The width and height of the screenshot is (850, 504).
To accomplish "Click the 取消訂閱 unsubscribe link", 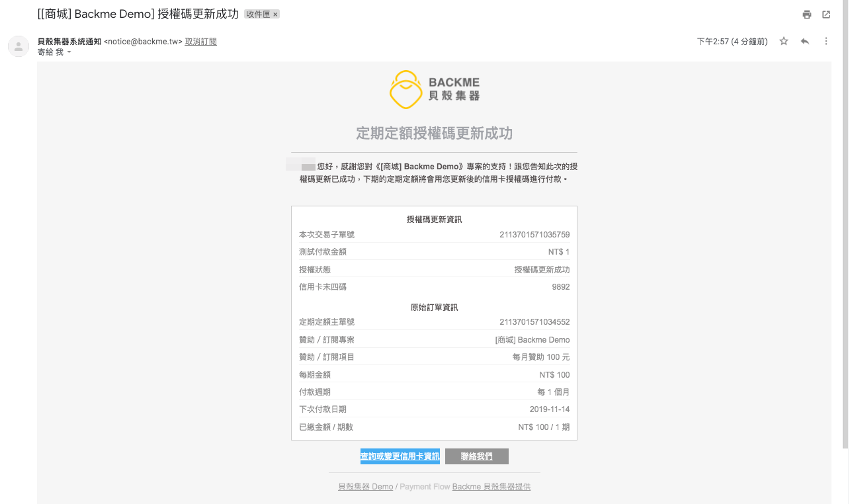I will click(200, 42).
